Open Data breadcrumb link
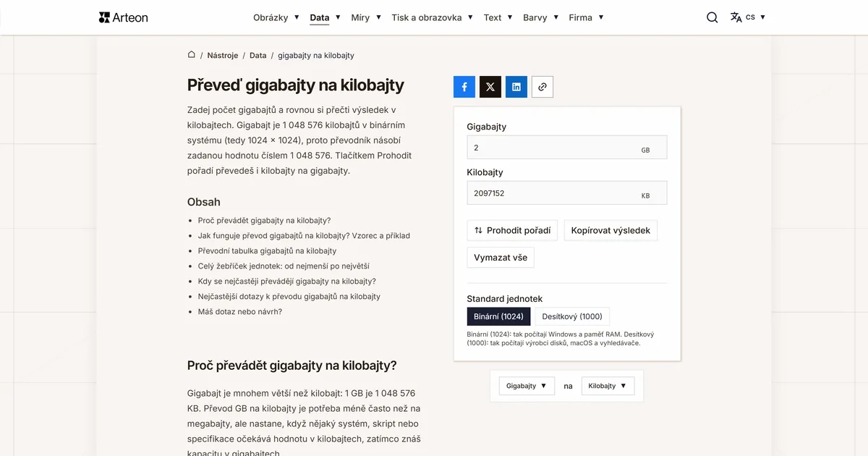The width and height of the screenshot is (868, 456). point(258,55)
